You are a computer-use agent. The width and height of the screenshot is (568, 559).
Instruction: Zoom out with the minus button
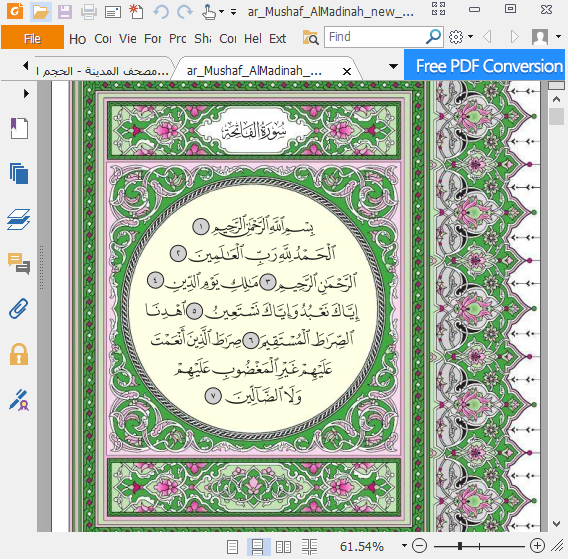(x=419, y=546)
